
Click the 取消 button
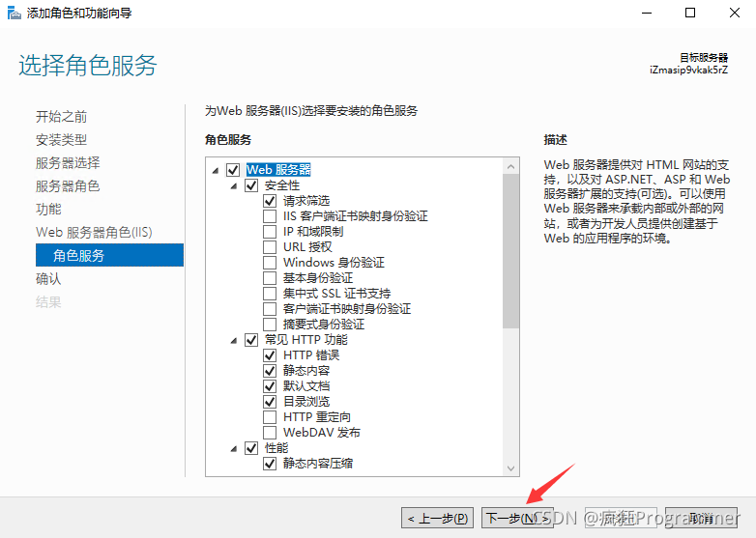702,519
